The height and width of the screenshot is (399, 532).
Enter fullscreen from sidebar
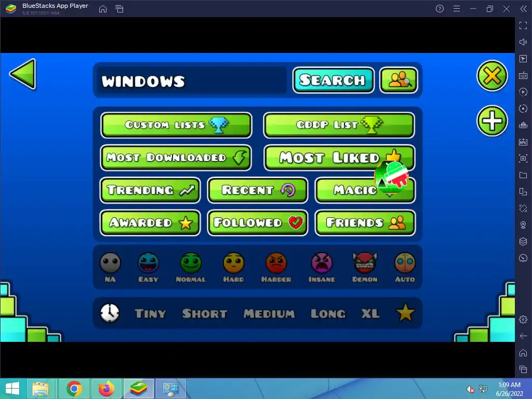(x=523, y=25)
